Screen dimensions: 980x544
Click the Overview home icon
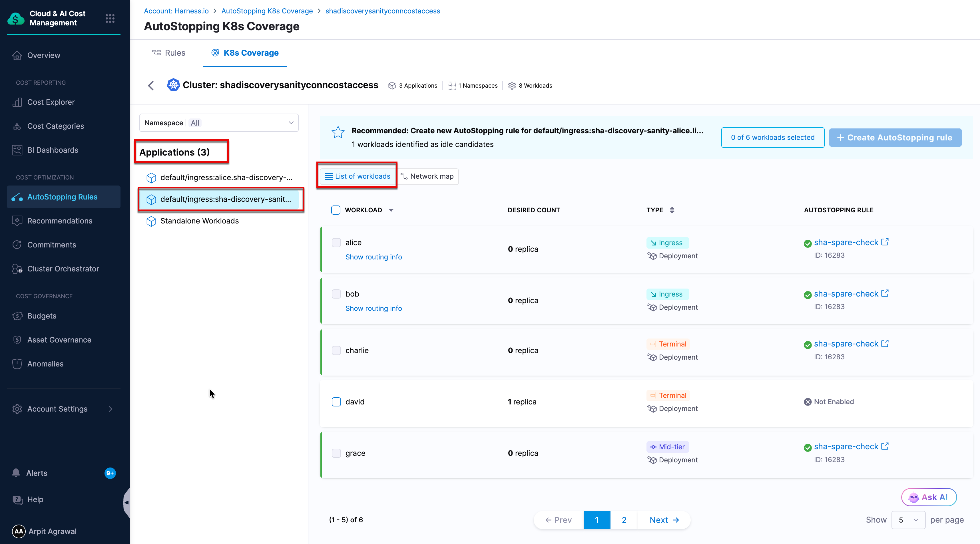(x=17, y=55)
